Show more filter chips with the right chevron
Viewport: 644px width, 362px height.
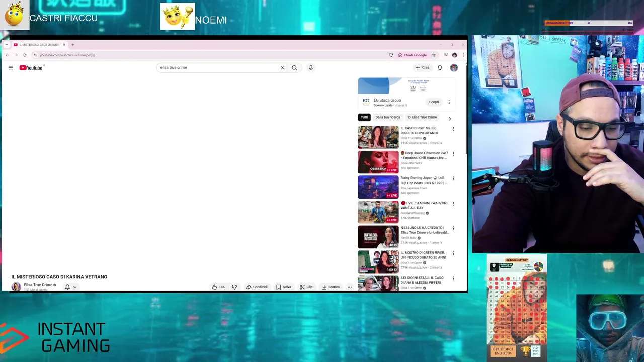click(449, 119)
